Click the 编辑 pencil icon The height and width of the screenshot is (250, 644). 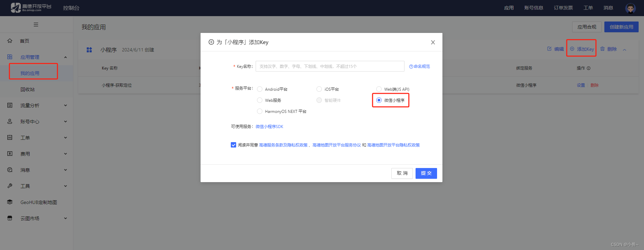549,49
